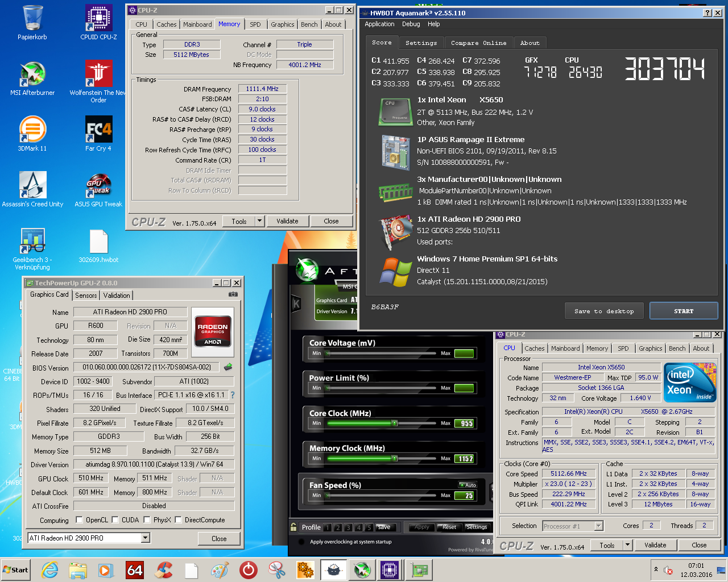Image resolution: width=728 pixels, height=582 pixels.
Task: Select Afterburner profile slot 3
Action: pyautogui.click(x=348, y=527)
